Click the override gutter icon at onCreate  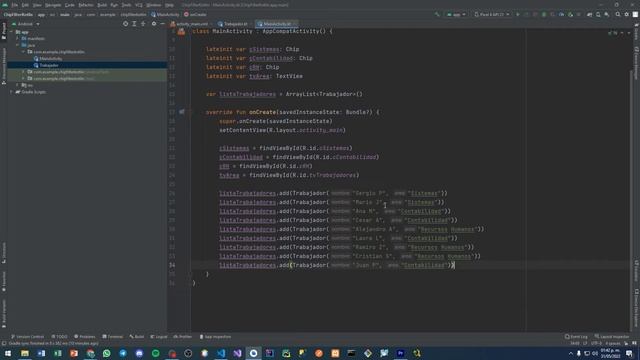[x=182, y=112]
